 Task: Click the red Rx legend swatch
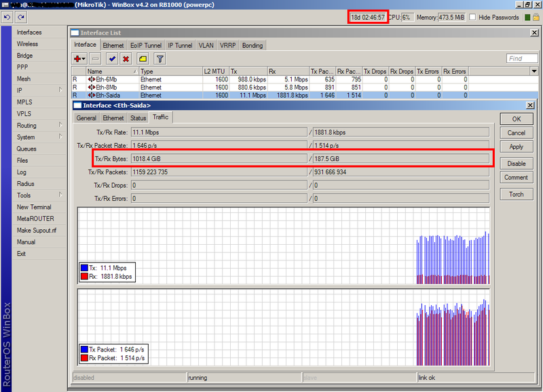point(84,277)
